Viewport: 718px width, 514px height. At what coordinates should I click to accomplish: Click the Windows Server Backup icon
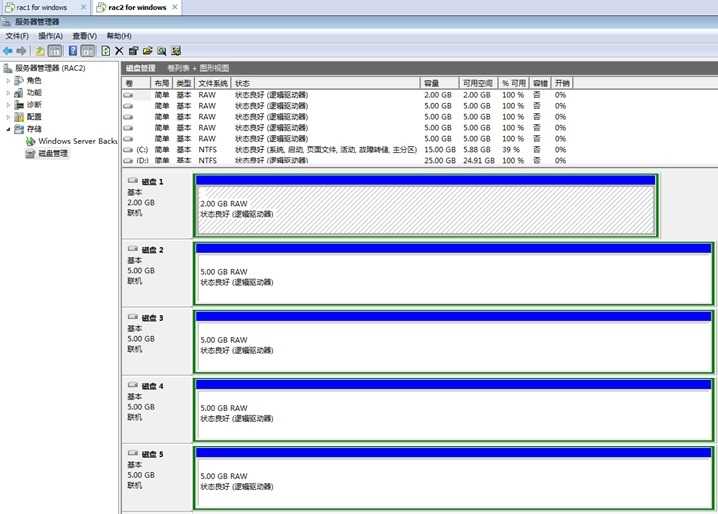pos(30,141)
